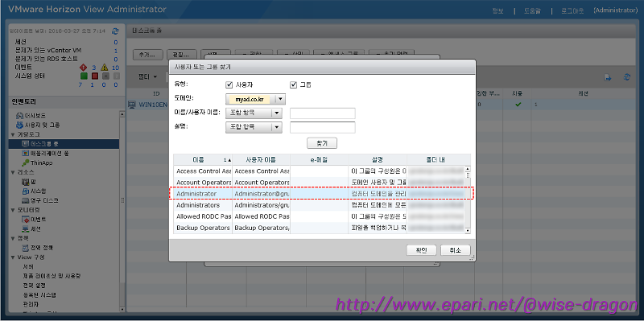Select the Administrators group row

coord(319,205)
